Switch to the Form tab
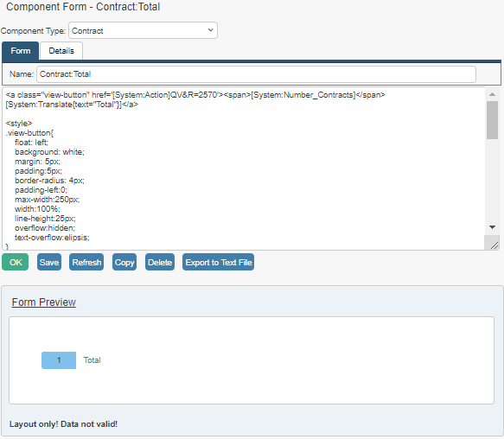The width and height of the screenshot is (504, 439). point(21,51)
